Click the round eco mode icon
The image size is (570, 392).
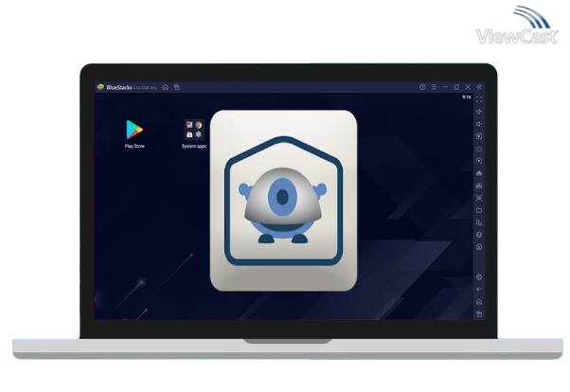(479, 247)
